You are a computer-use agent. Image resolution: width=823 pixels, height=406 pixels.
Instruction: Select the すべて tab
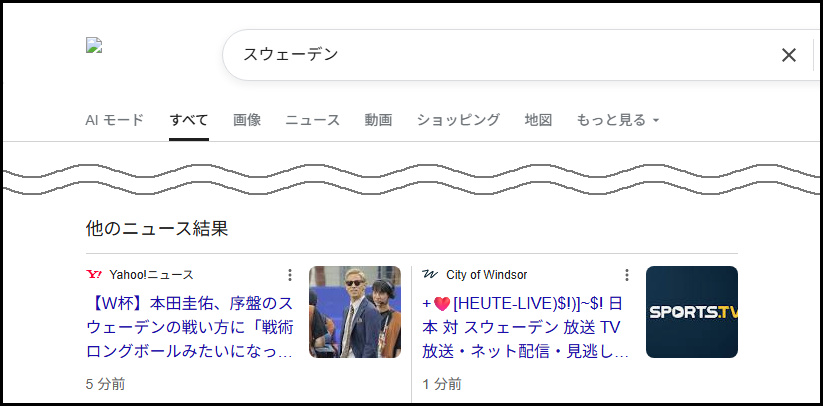point(189,120)
